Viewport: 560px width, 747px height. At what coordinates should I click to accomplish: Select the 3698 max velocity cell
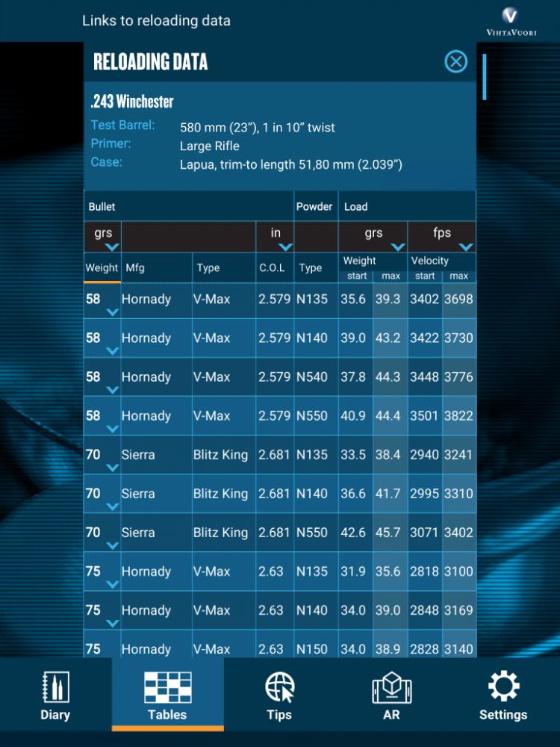click(458, 300)
